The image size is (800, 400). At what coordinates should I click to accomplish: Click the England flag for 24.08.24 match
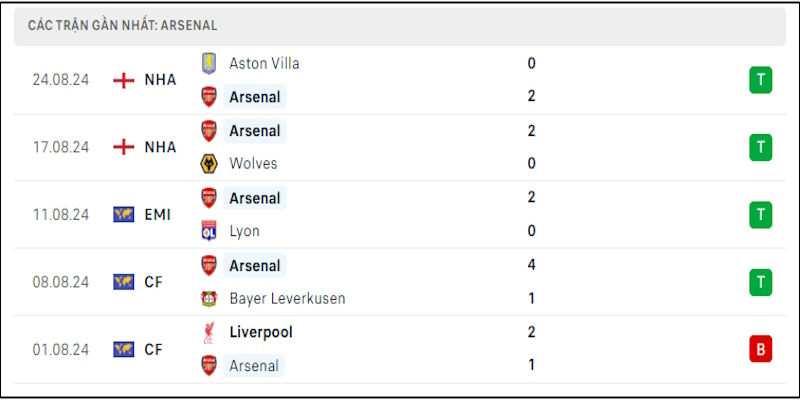pos(124,80)
